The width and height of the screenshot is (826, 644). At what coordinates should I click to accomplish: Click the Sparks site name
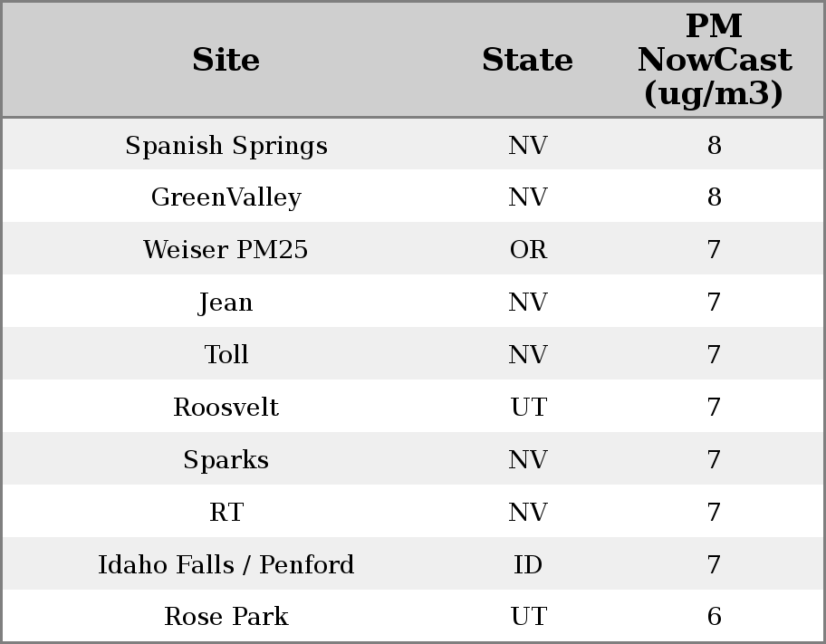click(x=226, y=459)
